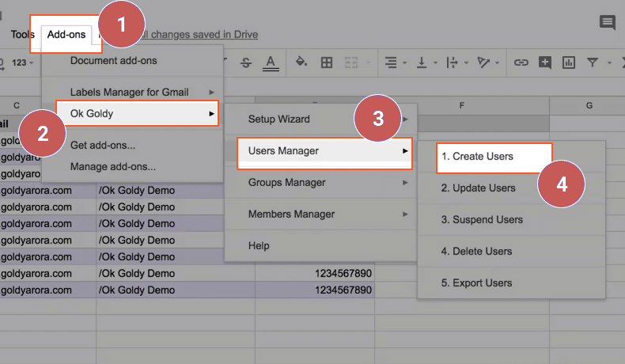
Task: Click the insert comment icon
Action: pyautogui.click(x=545, y=63)
